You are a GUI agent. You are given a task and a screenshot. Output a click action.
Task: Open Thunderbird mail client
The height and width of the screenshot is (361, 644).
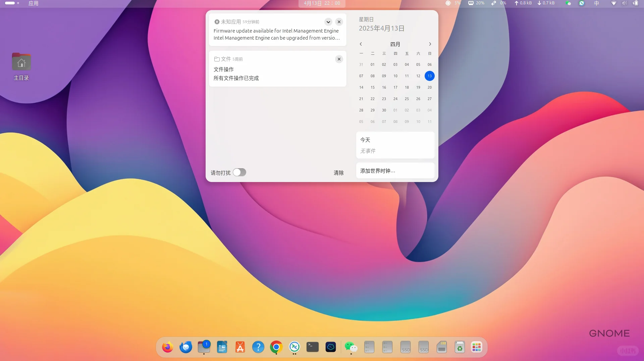pyautogui.click(x=185, y=347)
